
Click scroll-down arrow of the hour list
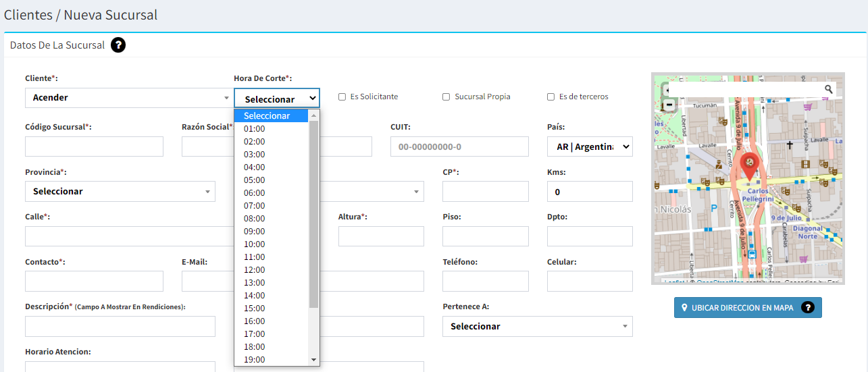coord(313,360)
